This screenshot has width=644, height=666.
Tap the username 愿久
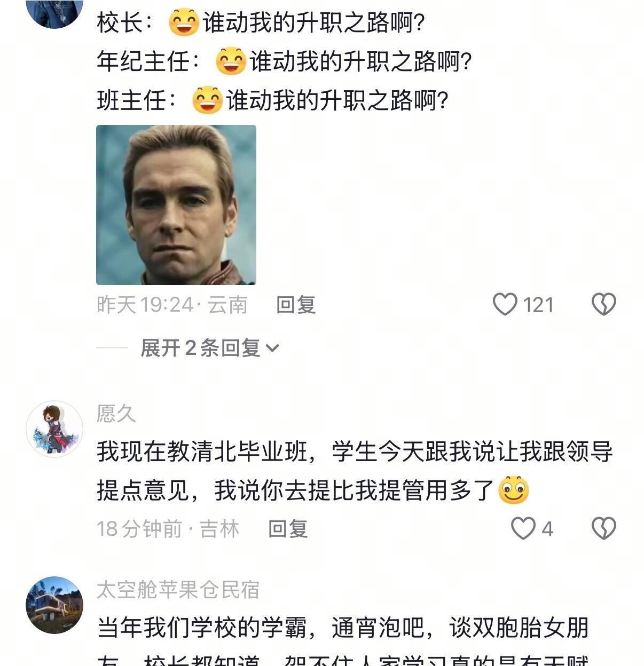click(116, 414)
